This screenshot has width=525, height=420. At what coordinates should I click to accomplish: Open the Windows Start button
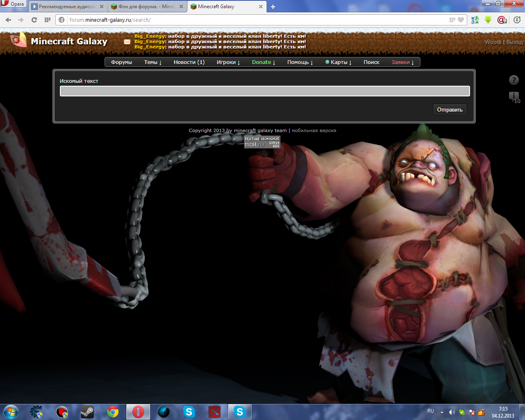[11, 412]
